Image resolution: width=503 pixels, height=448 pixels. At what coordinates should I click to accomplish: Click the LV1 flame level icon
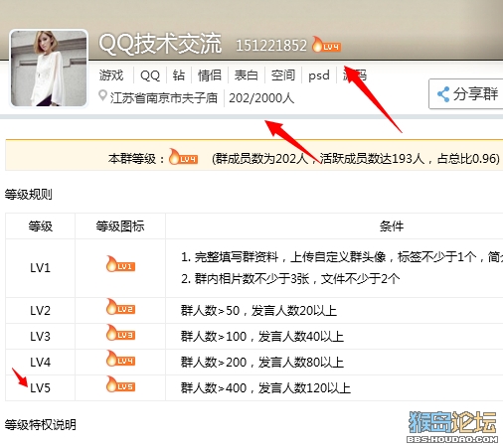(120, 264)
